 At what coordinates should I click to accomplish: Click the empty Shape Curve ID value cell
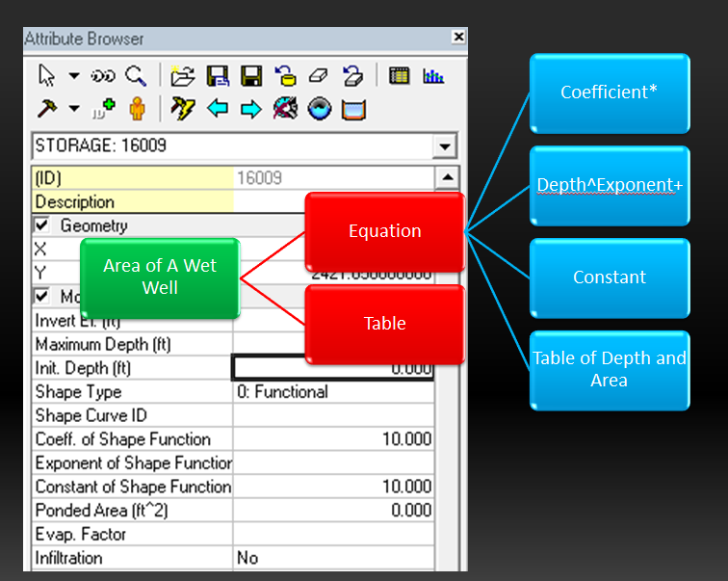click(x=333, y=415)
